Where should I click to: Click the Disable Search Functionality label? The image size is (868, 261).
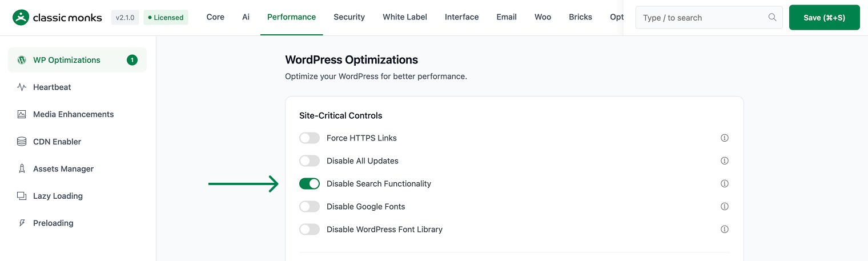[x=379, y=184]
